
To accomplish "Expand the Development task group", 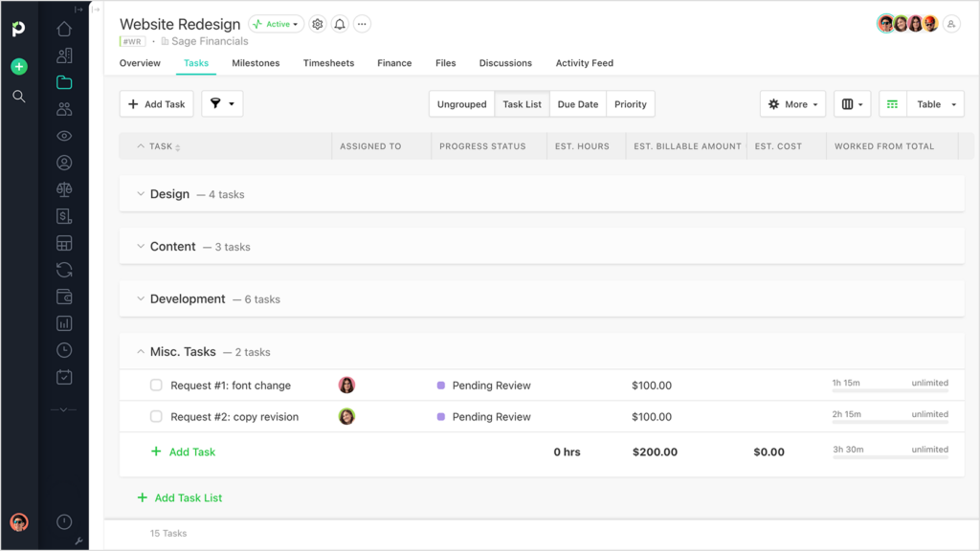I will pyautogui.click(x=140, y=298).
